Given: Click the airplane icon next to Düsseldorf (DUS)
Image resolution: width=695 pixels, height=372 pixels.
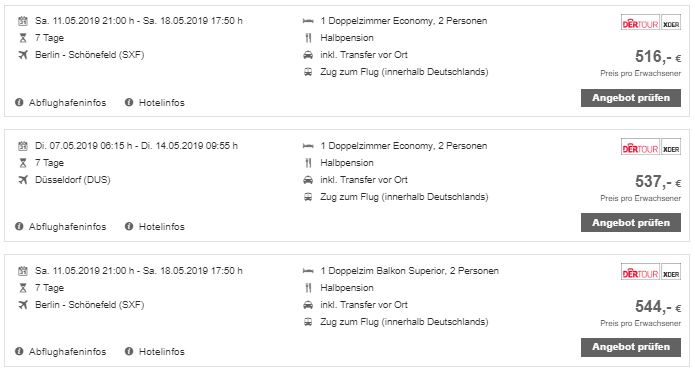Looking at the screenshot, I should click(x=23, y=180).
